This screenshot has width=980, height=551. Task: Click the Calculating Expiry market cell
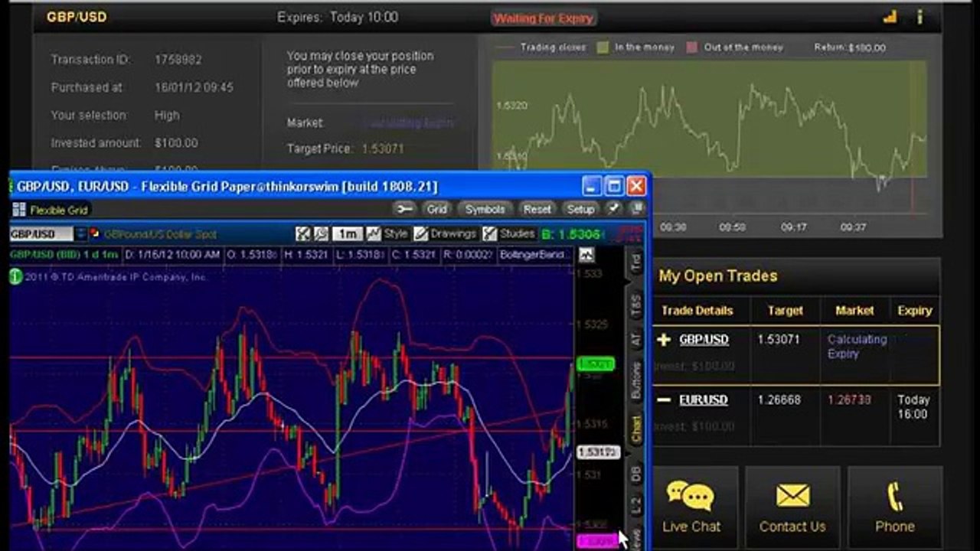[857, 347]
